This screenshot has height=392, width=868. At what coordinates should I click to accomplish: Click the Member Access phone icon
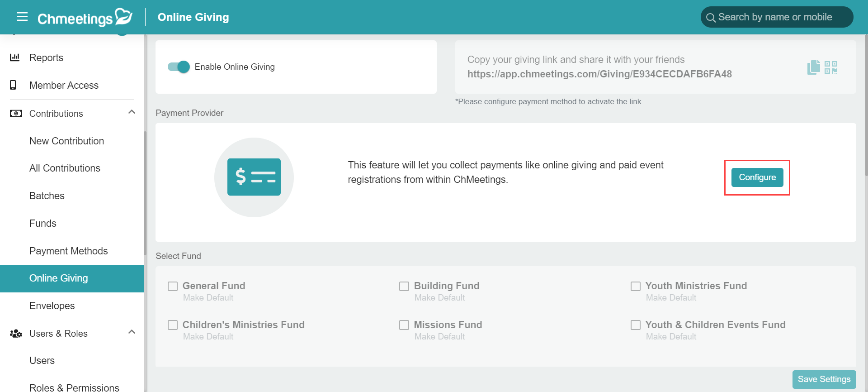[13, 85]
